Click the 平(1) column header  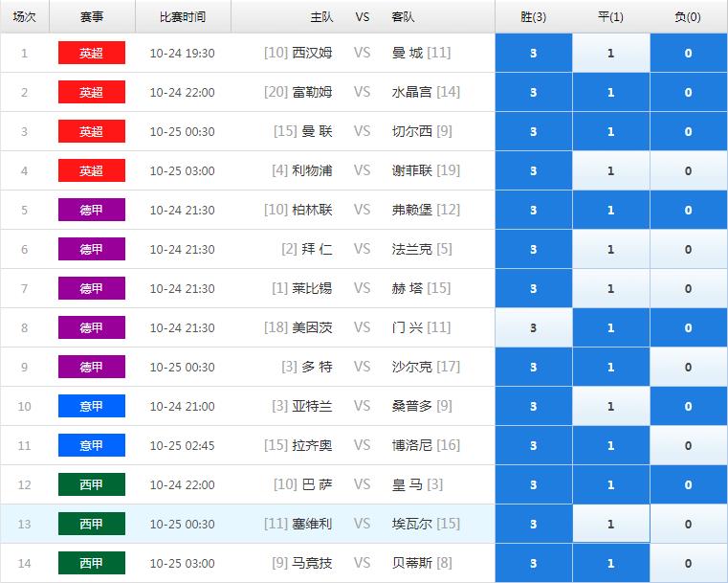[x=611, y=16]
